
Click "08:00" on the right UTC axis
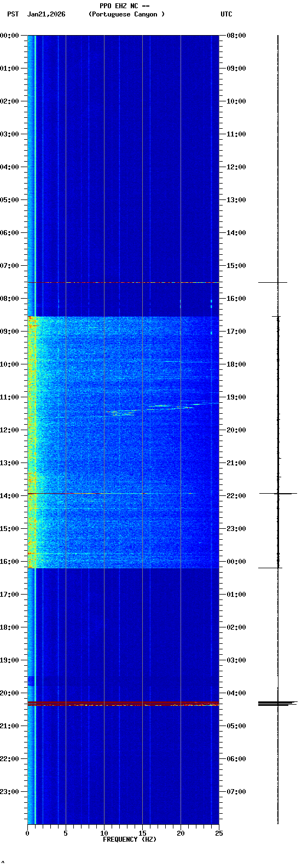tap(236, 36)
